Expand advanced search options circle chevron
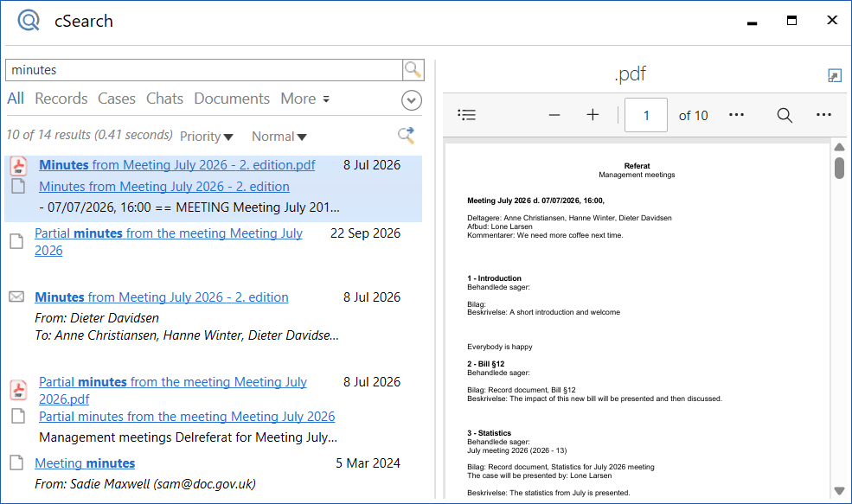852x504 pixels. pyautogui.click(x=412, y=100)
